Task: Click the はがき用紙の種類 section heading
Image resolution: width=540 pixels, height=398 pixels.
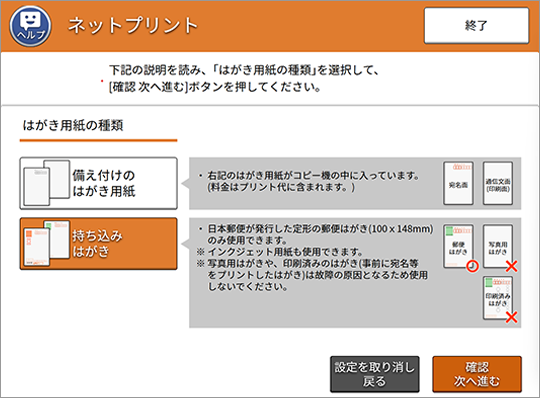Action: (73, 125)
